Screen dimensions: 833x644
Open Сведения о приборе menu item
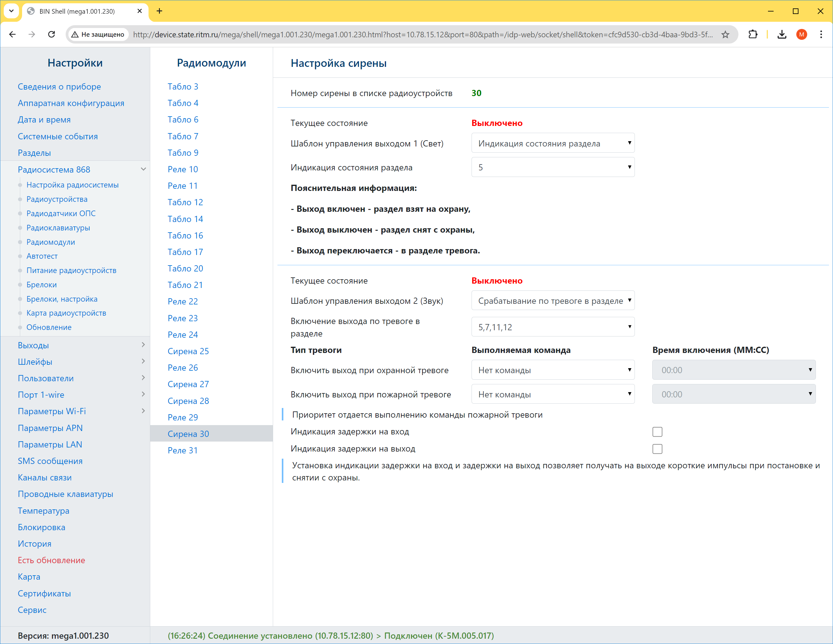coord(59,86)
